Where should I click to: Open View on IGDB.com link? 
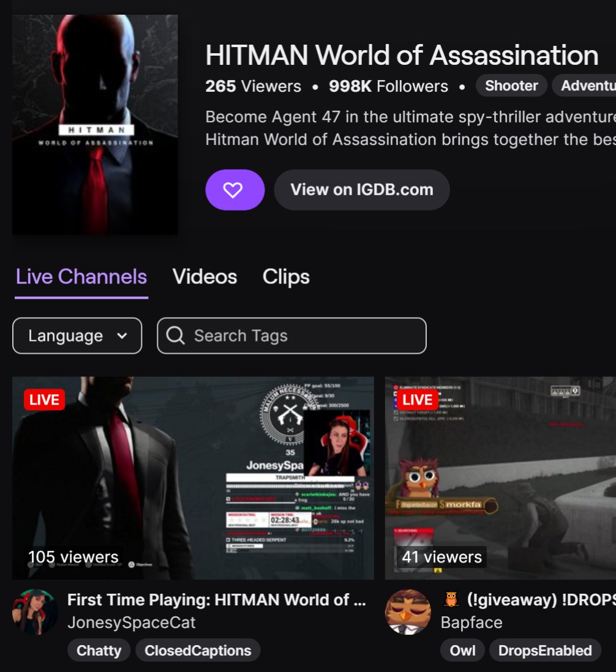pos(362,190)
